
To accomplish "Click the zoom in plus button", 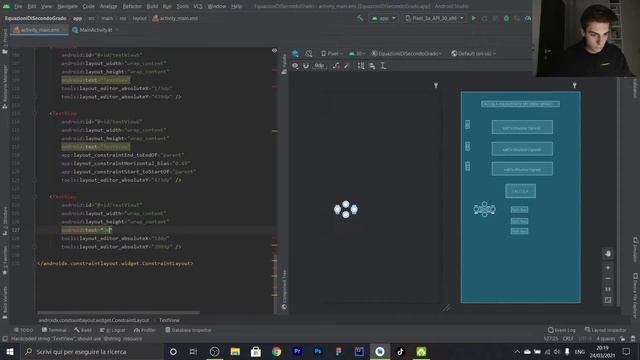I will tap(608, 268).
